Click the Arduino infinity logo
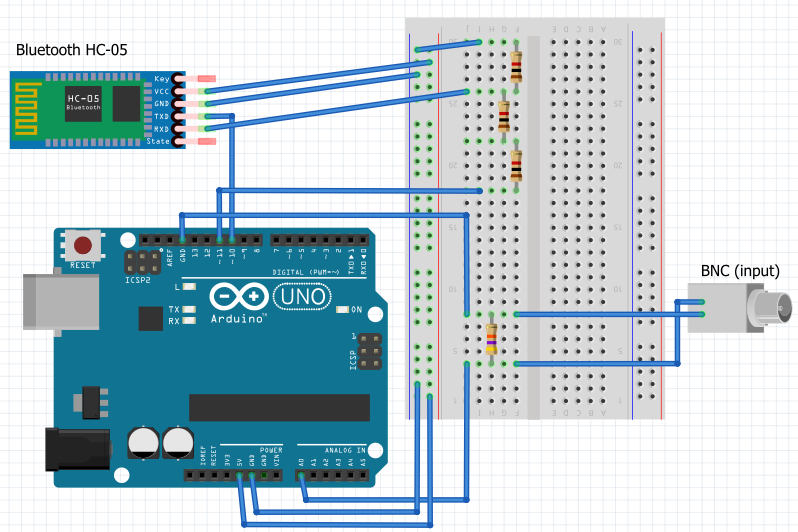798x532 pixels. click(x=239, y=296)
